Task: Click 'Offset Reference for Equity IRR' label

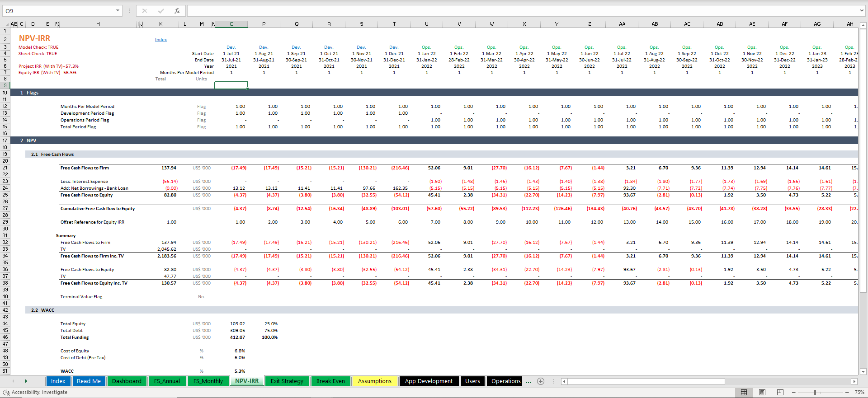Action: pos(92,222)
